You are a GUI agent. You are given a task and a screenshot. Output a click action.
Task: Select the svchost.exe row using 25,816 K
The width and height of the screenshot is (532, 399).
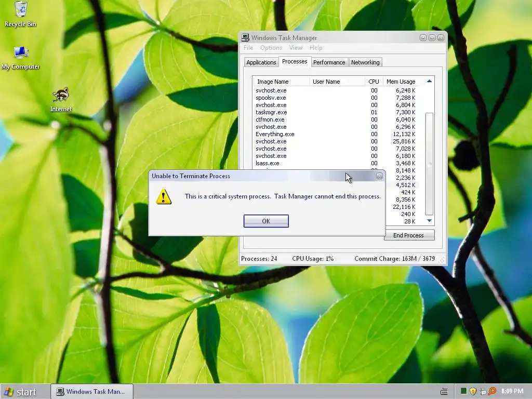pyautogui.click(x=336, y=141)
